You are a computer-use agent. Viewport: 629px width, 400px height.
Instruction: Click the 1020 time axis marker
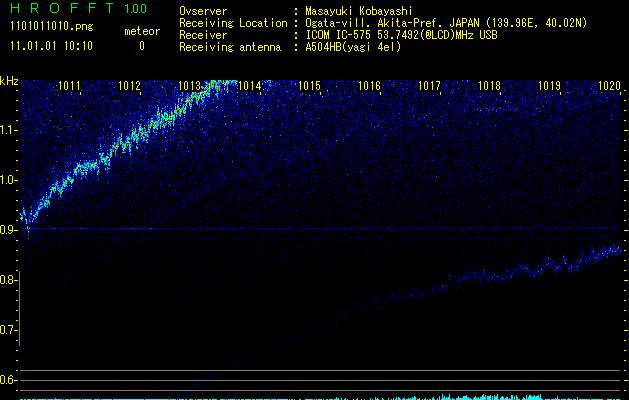tap(610, 86)
